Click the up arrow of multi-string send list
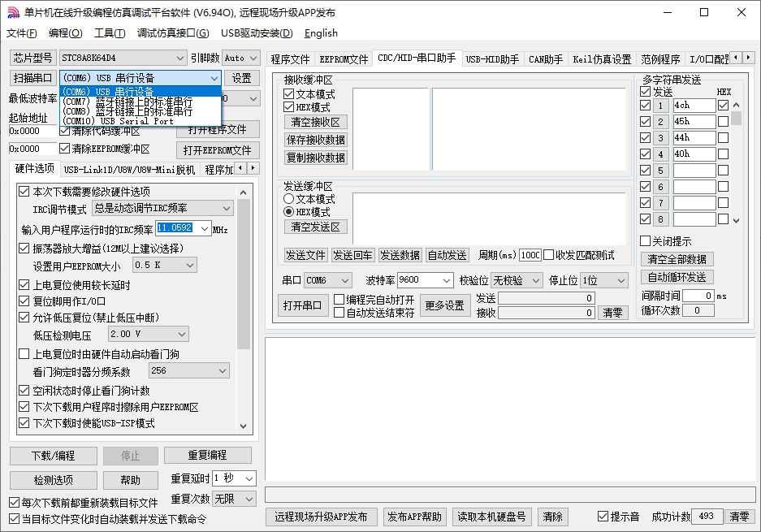This screenshot has width=761, height=532. (x=737, y=105)
